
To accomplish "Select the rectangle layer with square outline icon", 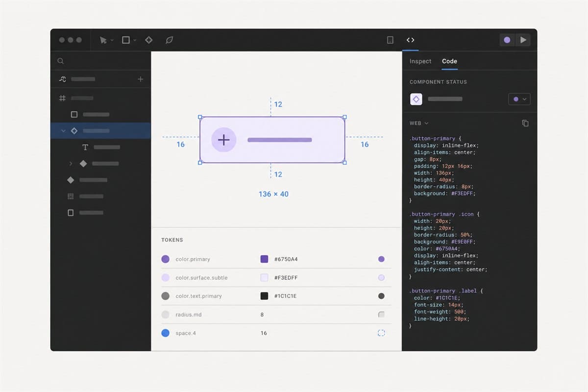I will [74, 114].
